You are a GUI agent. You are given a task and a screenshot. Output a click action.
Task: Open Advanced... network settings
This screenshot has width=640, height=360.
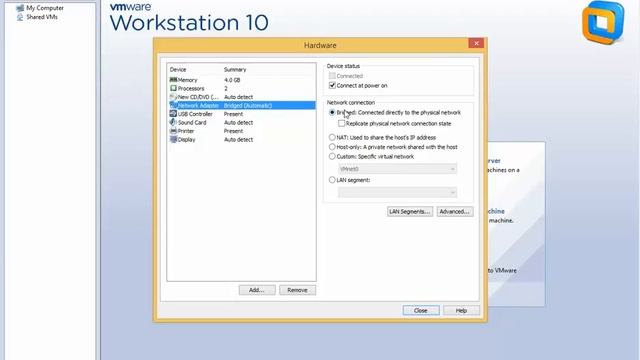[455, 211]
